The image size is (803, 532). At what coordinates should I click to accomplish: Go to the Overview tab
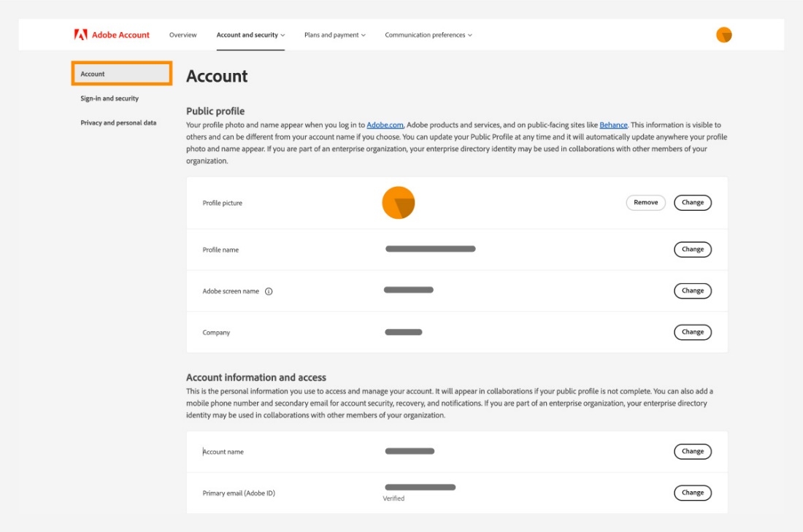(182, 35)
